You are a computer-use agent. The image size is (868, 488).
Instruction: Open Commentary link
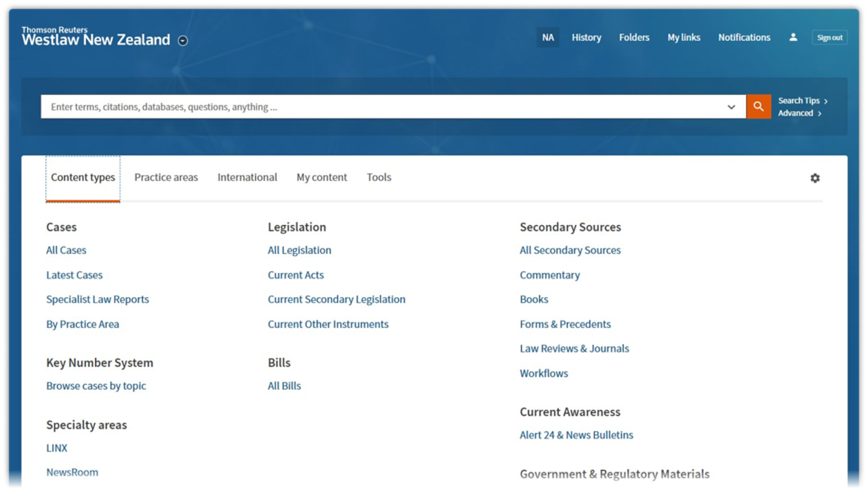tap(550, 275)
